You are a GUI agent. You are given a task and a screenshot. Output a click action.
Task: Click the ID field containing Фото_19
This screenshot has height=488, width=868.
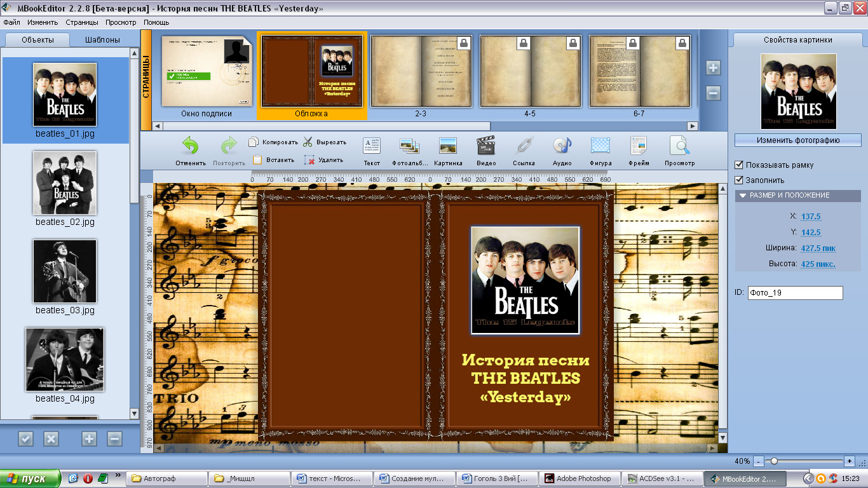pyautogui.click(x=795, y=293)
